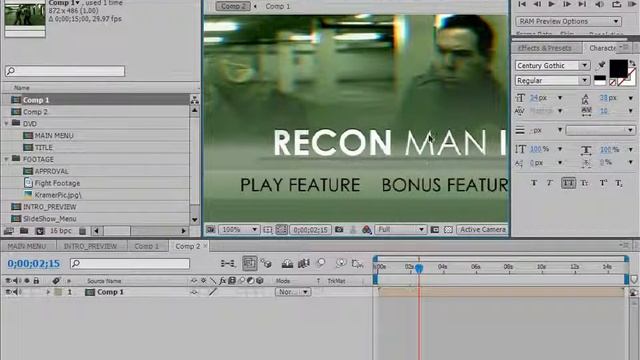Screen dimensions: 640x360
Task: Click the timeline search field
Action: click(x=130, y=264)
